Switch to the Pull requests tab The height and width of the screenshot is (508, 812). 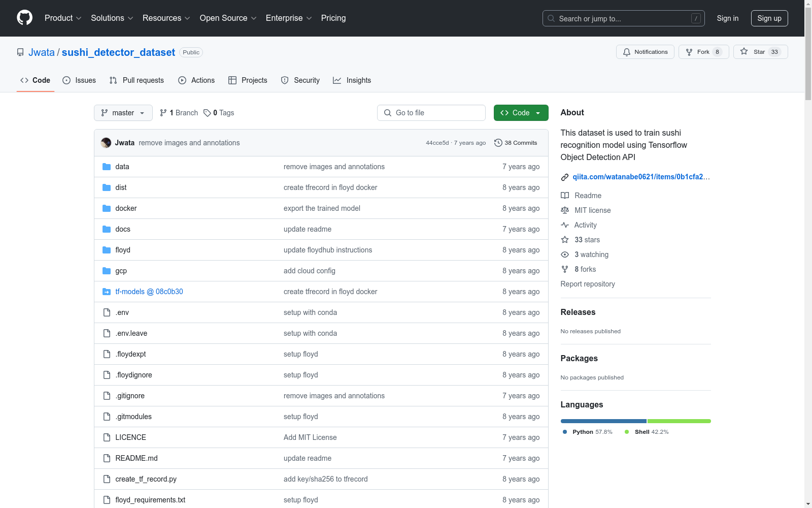point(137,80)
